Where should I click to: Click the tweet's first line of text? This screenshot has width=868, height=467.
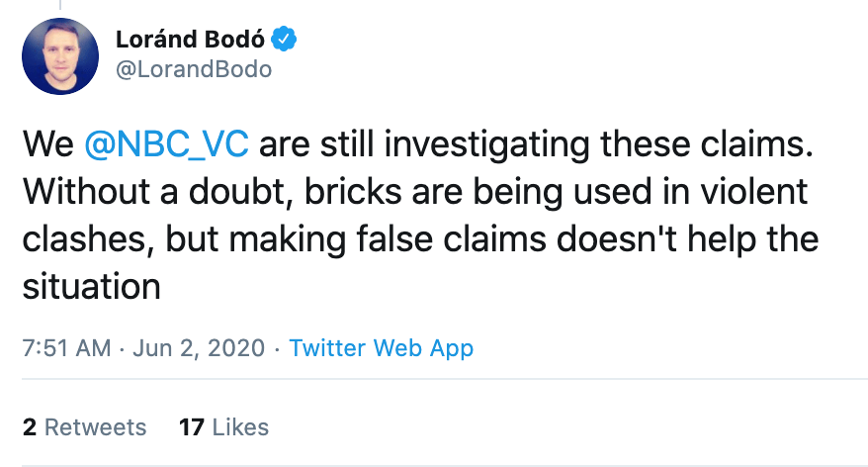[x=415, y=144]
